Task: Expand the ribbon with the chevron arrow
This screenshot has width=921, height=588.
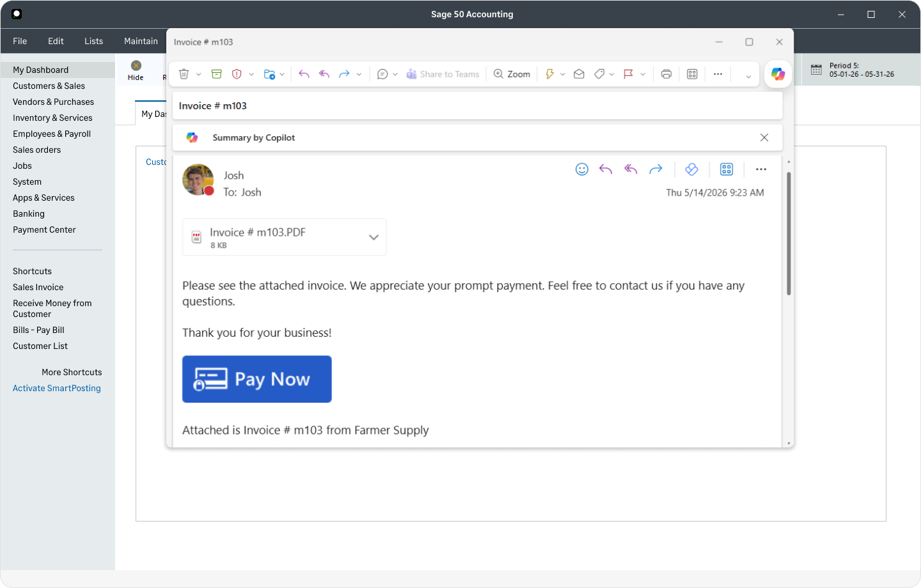Action: (748, 77)
